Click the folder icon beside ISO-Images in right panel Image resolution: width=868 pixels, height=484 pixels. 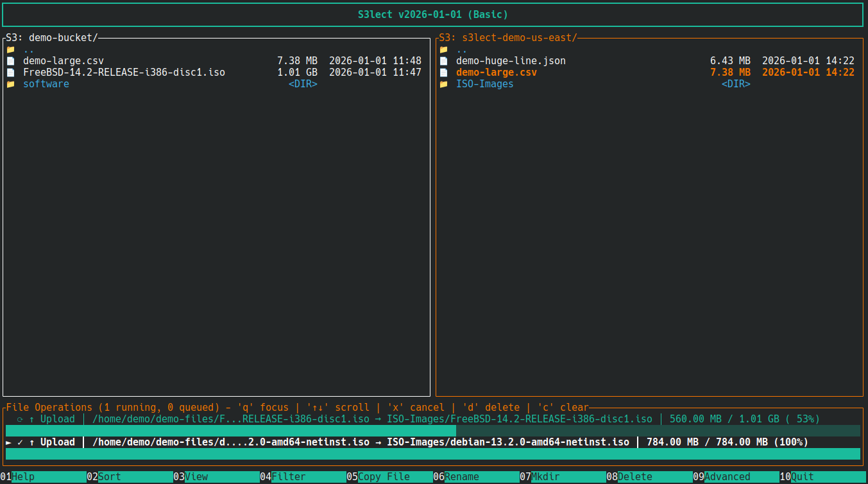(444, 83)
